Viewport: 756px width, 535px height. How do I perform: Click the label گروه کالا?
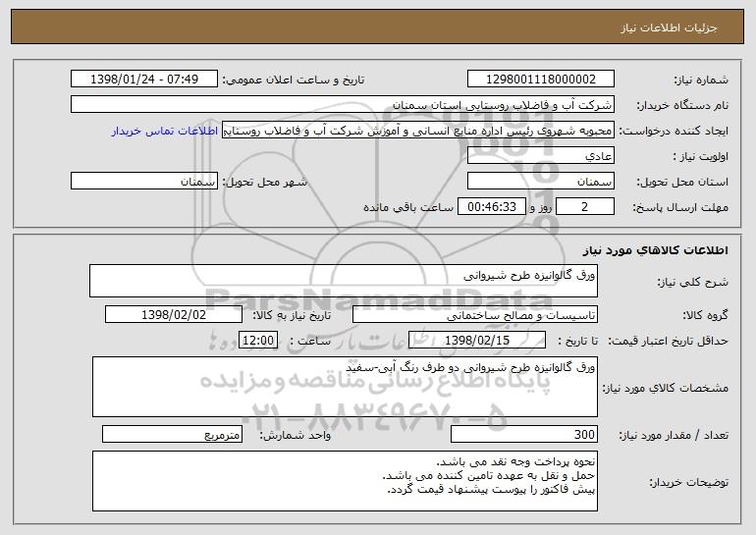pos(705,316)
